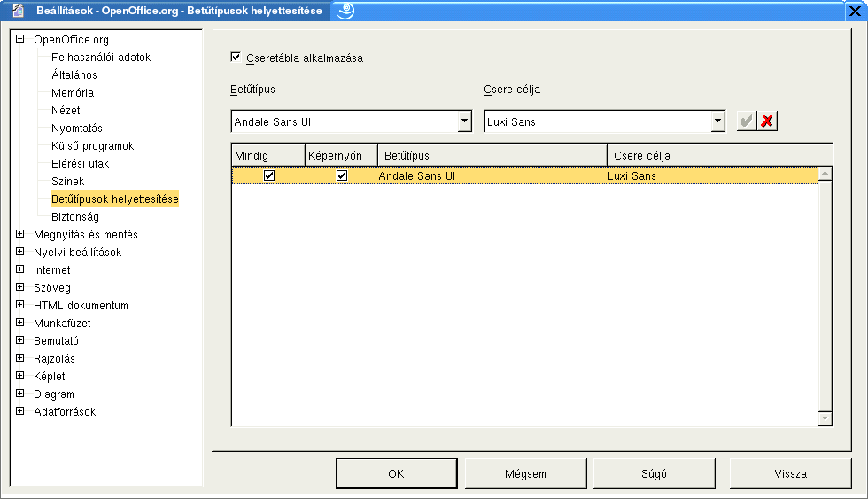The height and width of the screenshot is (499, 868).
Task: Click the red X delete icon
Action: pos(767,121)
